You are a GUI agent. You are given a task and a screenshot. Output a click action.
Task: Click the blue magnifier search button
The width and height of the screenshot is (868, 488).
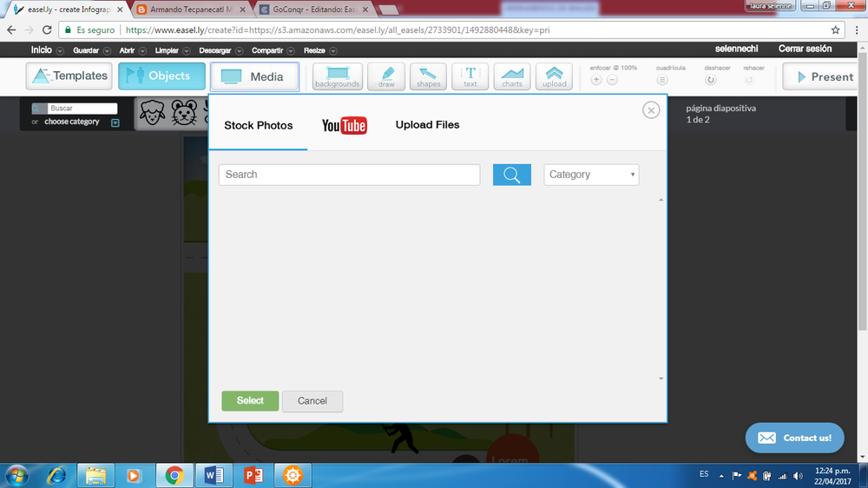pos(511,175)
